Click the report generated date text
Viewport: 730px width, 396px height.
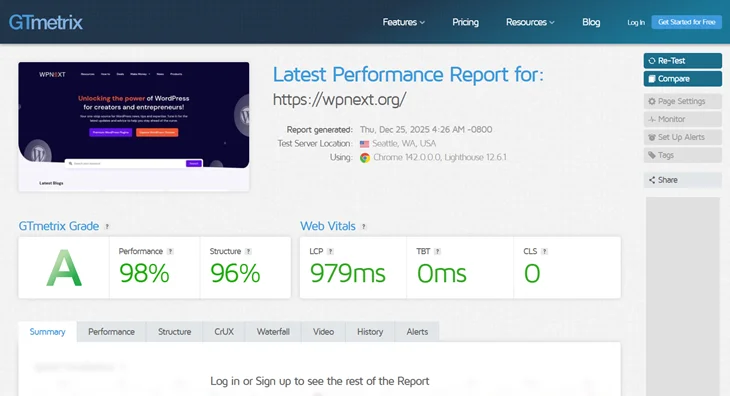click(426, 129)
